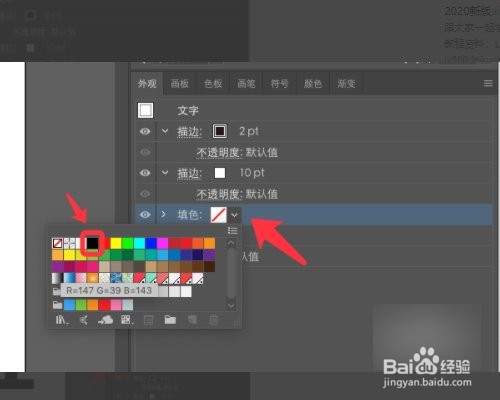Toggle visibility of the 填色 fill row
Viewport: 500px width, 400px height.
[145, 214]
